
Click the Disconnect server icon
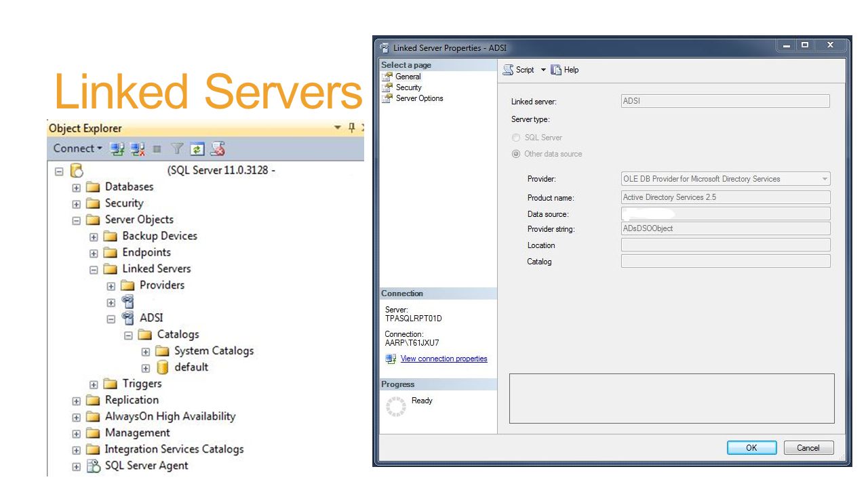coord(138,148)
